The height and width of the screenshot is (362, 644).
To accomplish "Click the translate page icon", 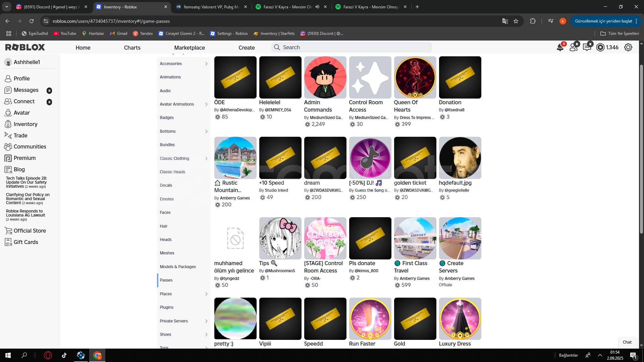I will 505,21.
